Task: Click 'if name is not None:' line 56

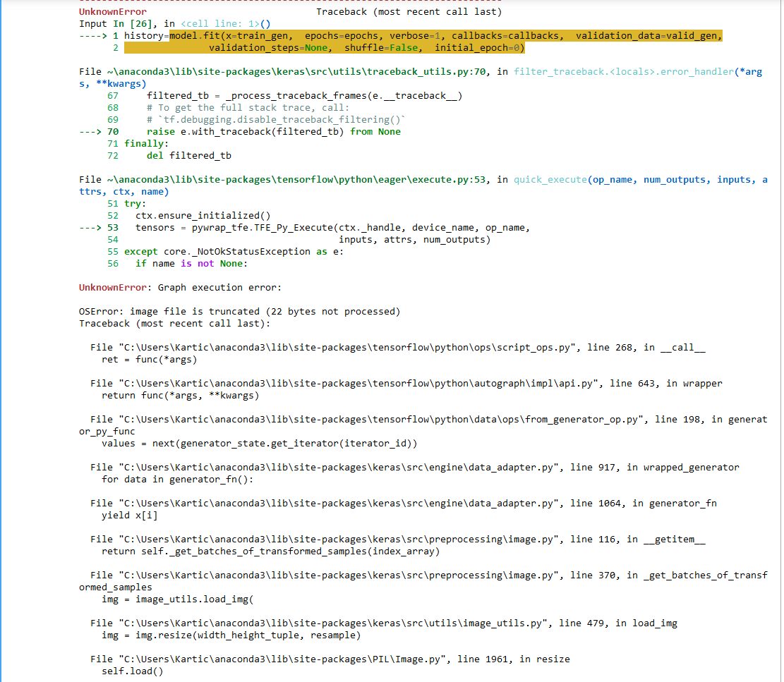Action: [x=191, y=263]
